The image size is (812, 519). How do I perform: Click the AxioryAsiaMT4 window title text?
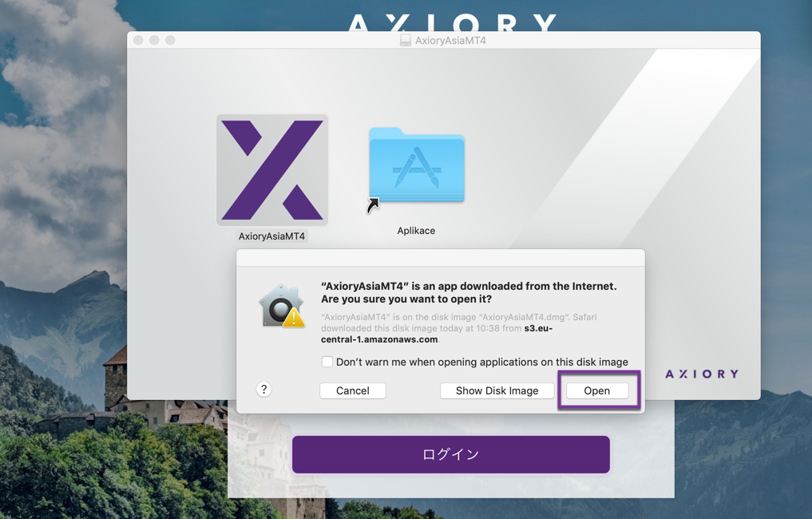pos(450,41)
